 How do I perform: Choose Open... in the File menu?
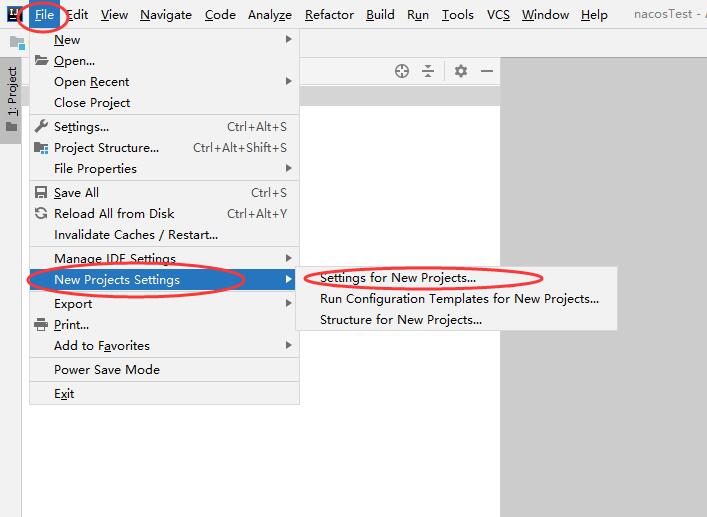[164, 60]
